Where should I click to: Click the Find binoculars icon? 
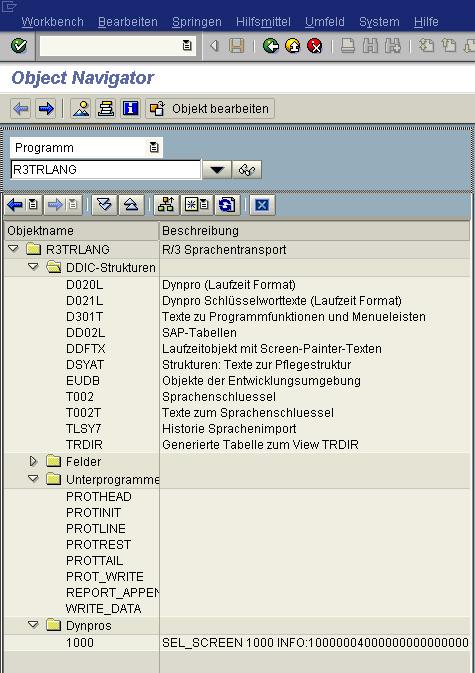370,45
